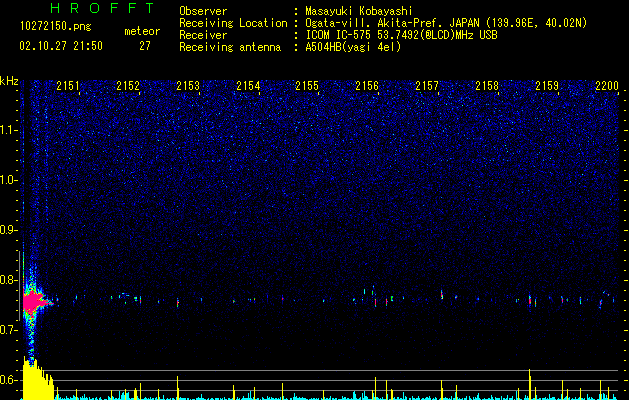Image resolution: width=629 pixels, height=400 pixels.
Task: Click the Receiver label
Action: 203,35
